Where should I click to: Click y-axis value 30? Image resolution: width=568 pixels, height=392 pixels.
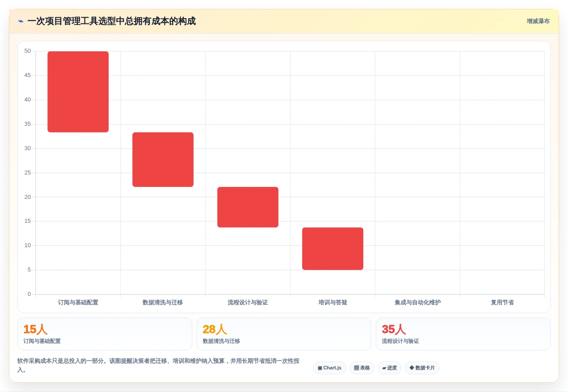pos(27,148)
